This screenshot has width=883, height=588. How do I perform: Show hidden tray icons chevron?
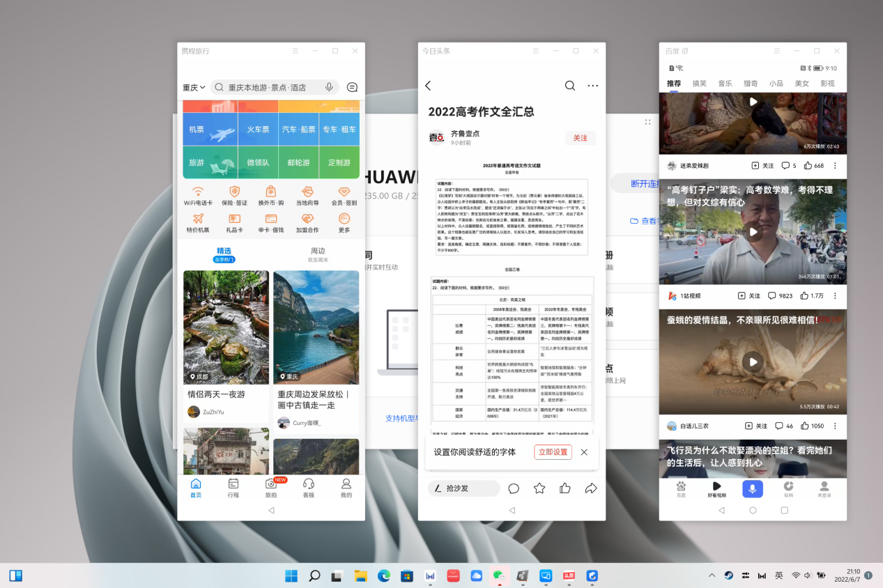pyautogui.click(x=712, y=575)
